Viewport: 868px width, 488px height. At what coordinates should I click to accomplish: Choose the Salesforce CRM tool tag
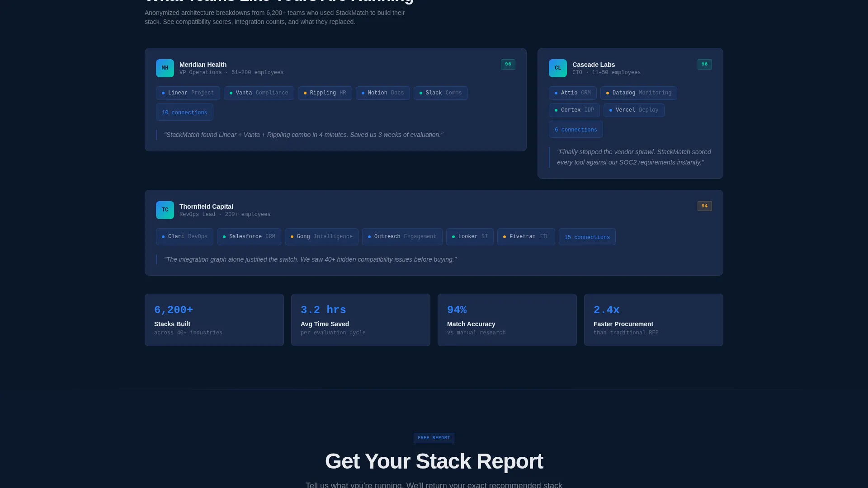click(x=249, y=237)
